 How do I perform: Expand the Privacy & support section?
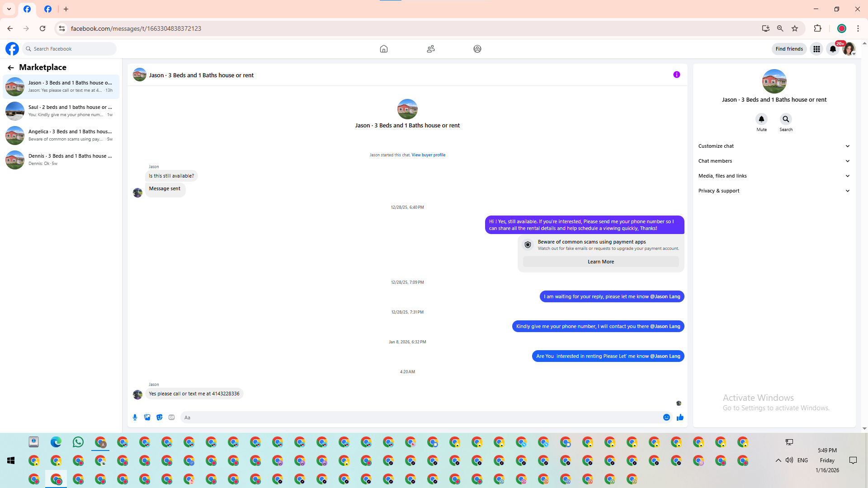(774, 191)
